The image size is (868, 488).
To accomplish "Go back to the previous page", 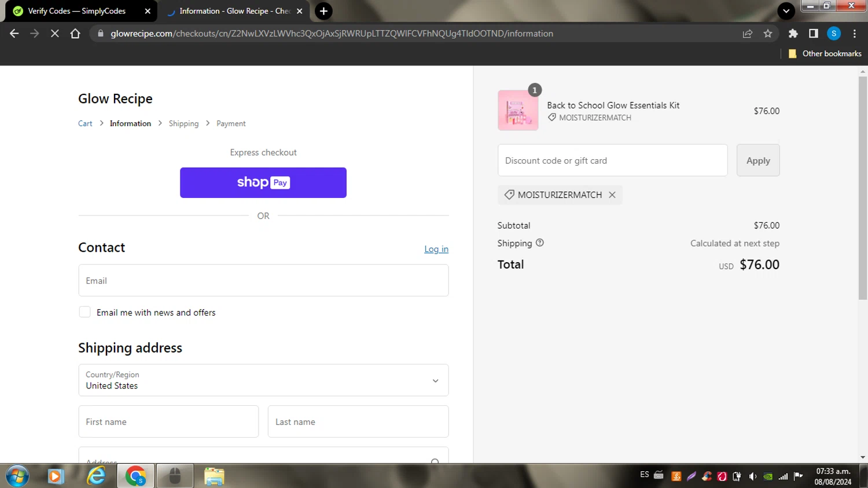I will coord(14,34).
